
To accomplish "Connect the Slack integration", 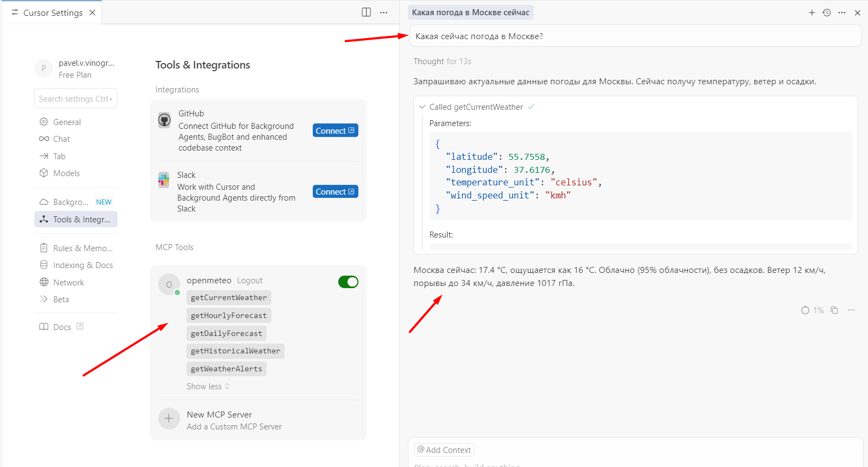I will coord(336,191).
